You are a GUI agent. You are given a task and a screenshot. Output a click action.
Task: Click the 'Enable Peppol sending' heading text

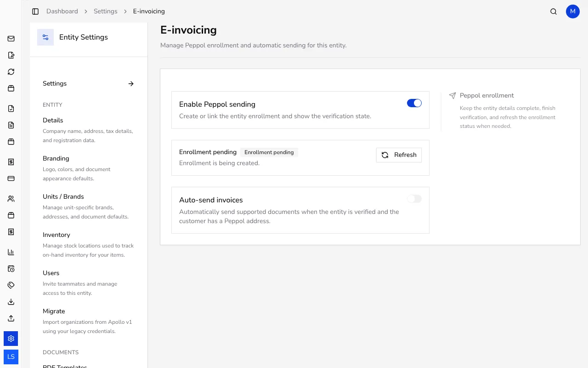point(217,104)
